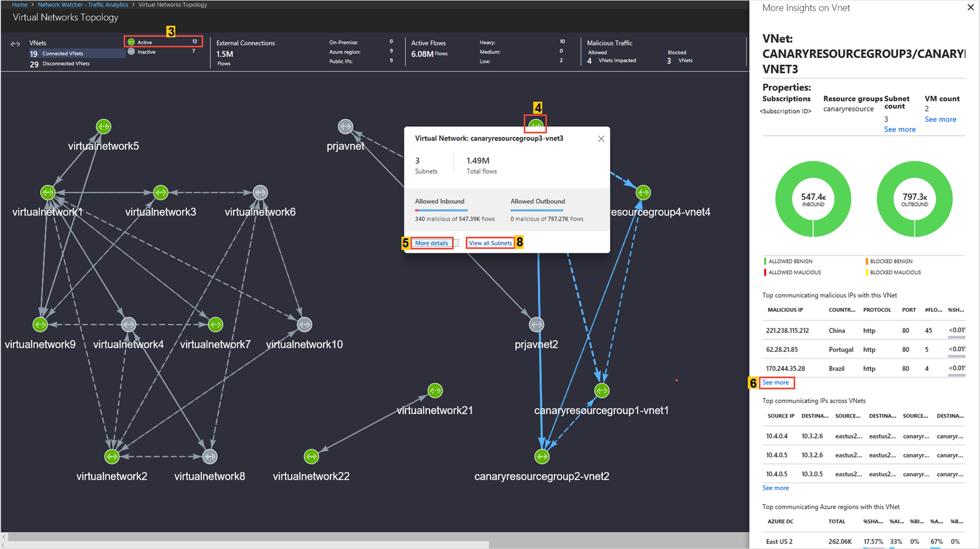This screenshot has height=549, width=980.
Task: Click the Allowed Benign legend swatch
Action: pyautogui.click(x=765, y=261)
